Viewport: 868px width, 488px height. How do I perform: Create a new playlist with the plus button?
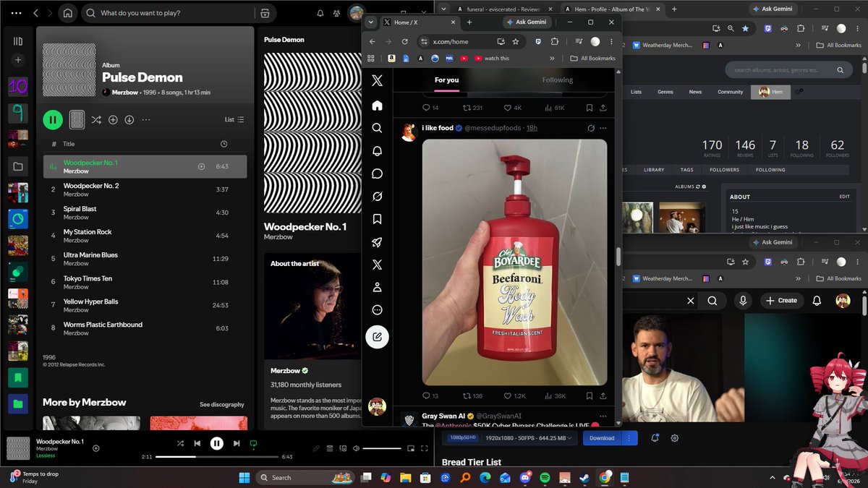click(18, 60)
